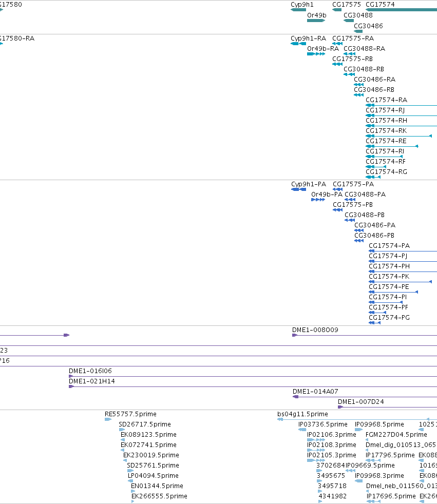Open the SD25761.5prime EST

pos(130,471)
